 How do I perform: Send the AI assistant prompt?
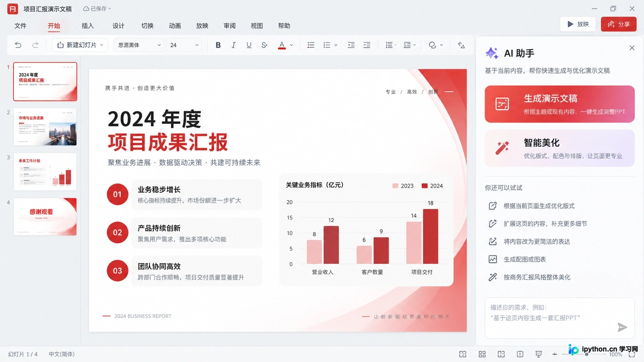(622, 327)
